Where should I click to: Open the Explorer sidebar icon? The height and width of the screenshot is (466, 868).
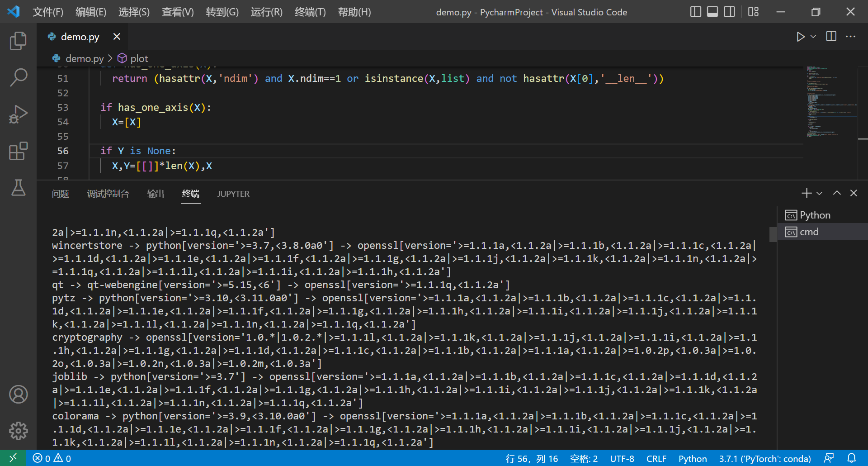(x=18, y=41)
